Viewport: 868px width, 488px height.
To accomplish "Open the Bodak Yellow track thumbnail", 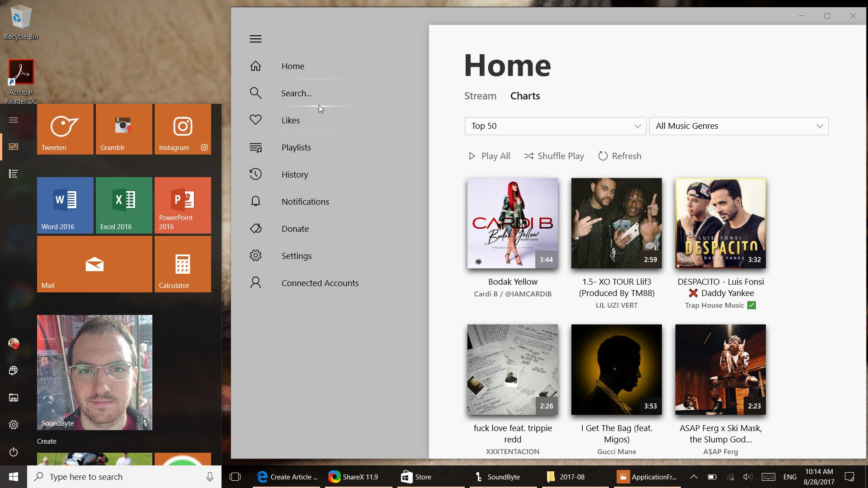I will [x=512, y=223].
